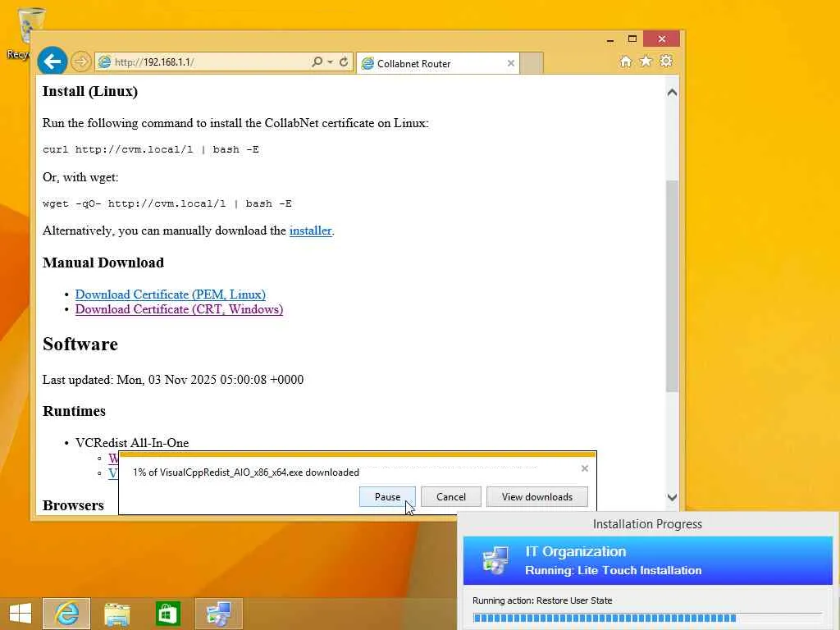Viewport: 840px width, 630px height.
Task: Open the Windows Store taskbar icon
Action: [167, 614]
